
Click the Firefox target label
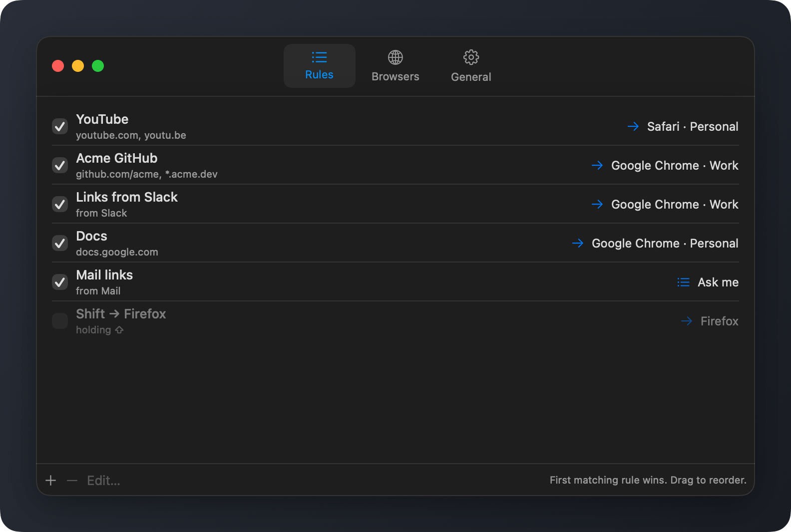pyautogui.click(x=720, y=321)
